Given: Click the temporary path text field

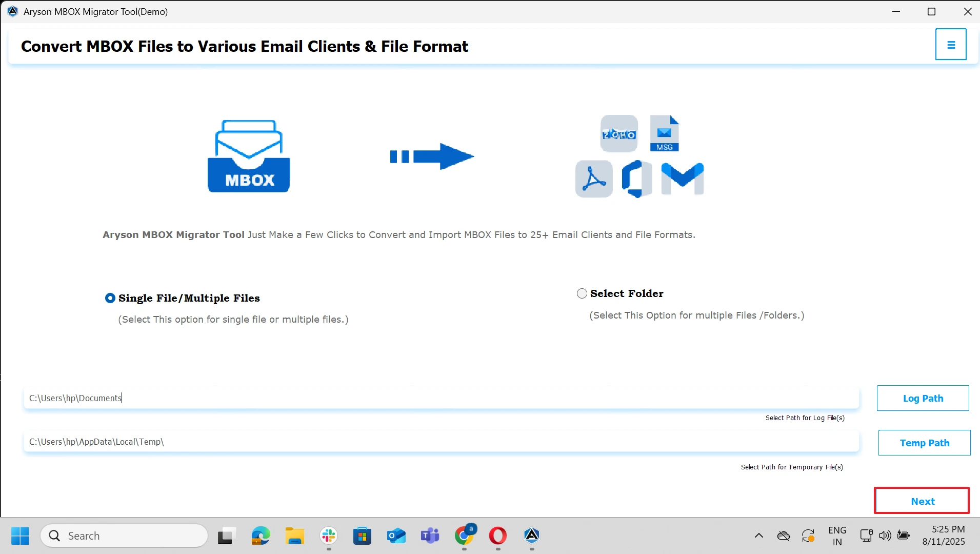Looking at the screenshot, I should [441, 442].
